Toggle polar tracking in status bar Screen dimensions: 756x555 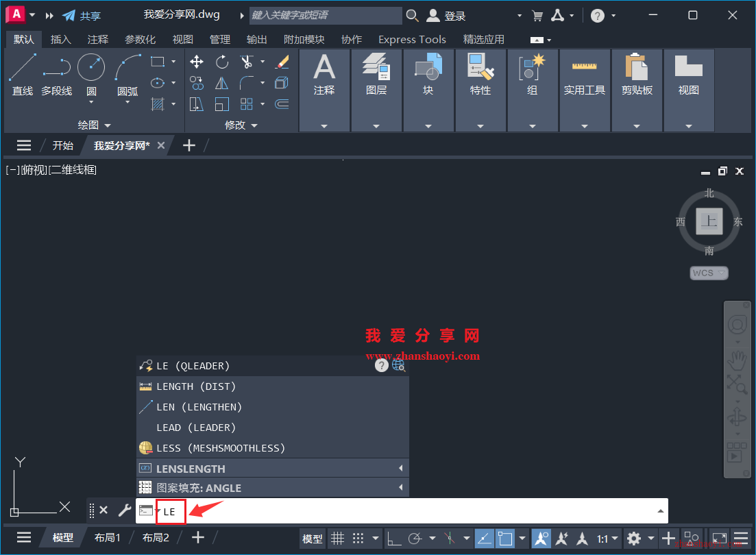click(x=415, y=538)
